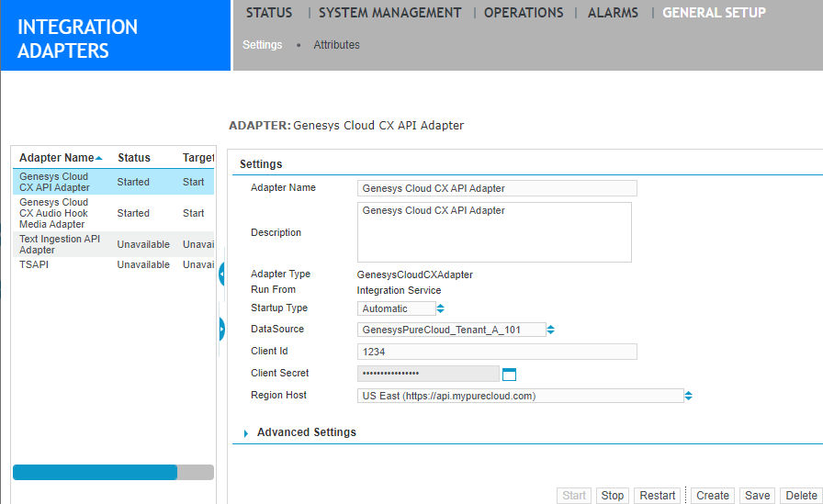Click the Stop button

tap(612, 496)
